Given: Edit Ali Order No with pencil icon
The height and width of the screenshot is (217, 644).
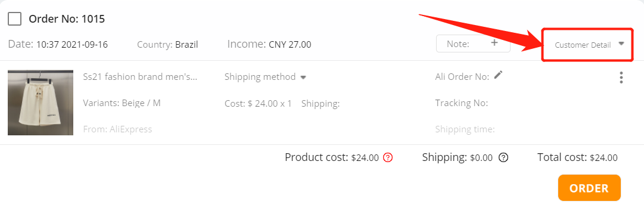Looking at the screenshot, I should click(x=498, y=75).
